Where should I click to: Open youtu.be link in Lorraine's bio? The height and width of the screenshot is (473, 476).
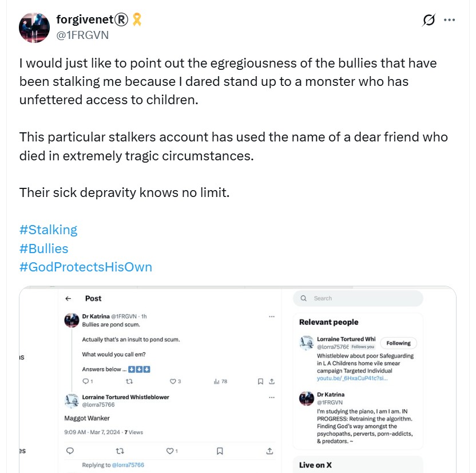pyautogui.click(x=352, y=378)
